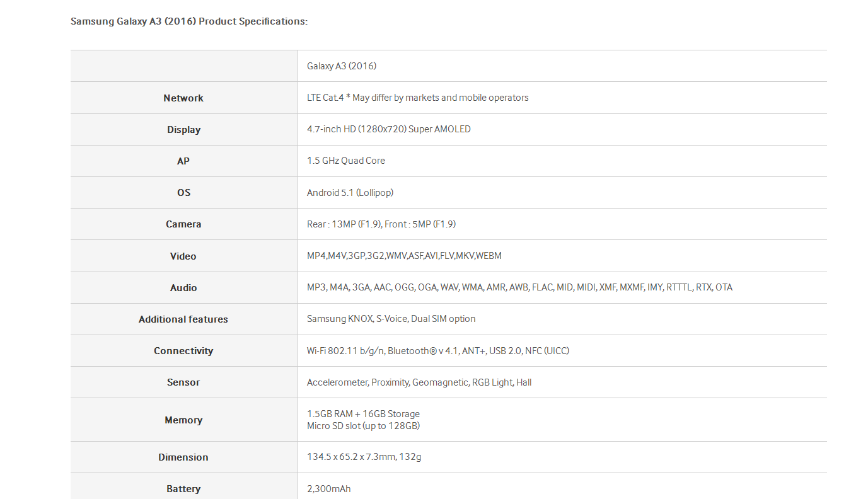Click the Additional features label
868x499 pixels.
tap(183, 319)
